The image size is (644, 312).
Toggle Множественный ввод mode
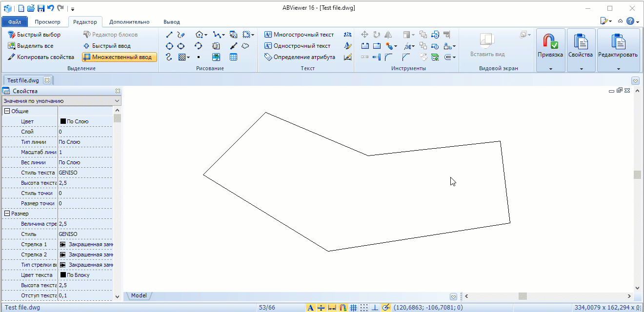(x=120, y=57)
